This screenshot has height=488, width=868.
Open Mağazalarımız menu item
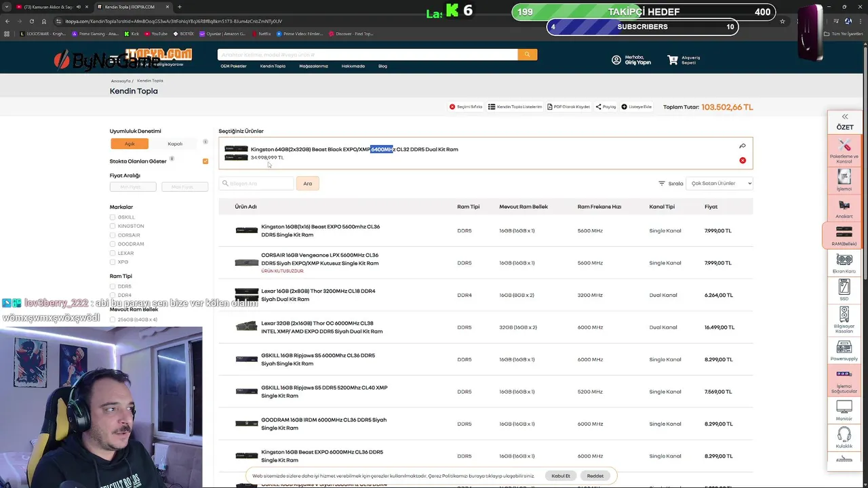click(313, 66)
